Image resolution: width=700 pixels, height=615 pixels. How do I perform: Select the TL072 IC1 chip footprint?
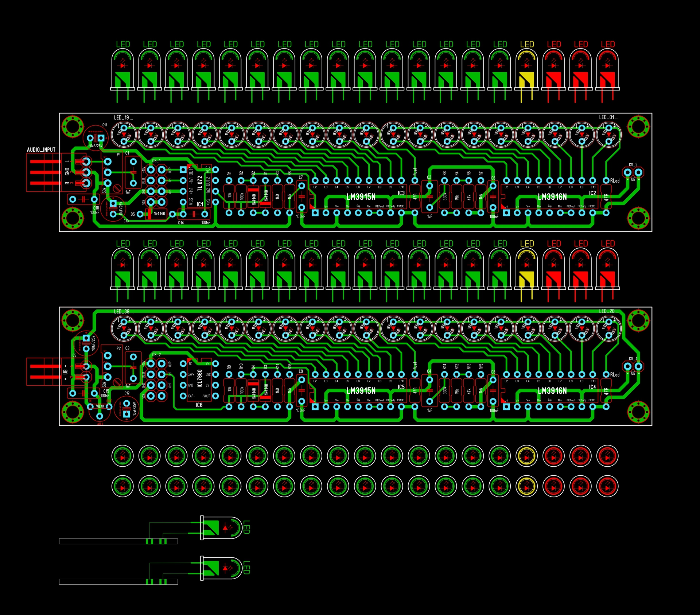point(199,186)
